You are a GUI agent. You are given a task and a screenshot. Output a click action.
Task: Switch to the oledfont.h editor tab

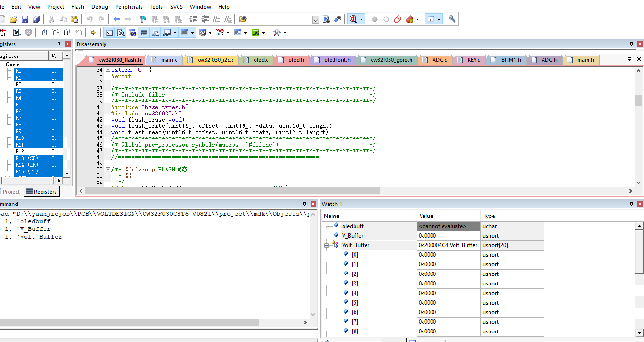[337, 60]
